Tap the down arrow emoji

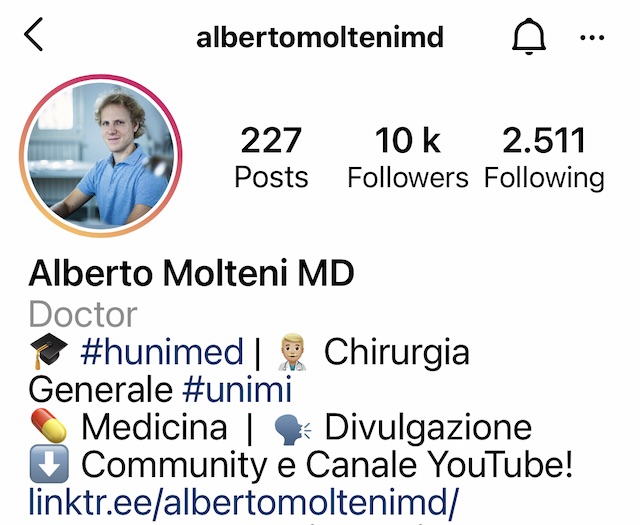coord(49,464)
